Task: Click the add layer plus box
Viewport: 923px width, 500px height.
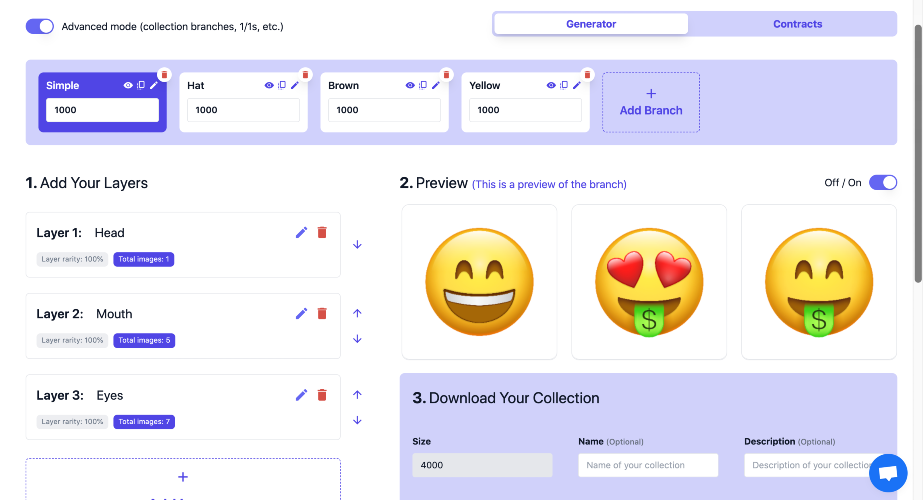Action: [x=183, y=479]
